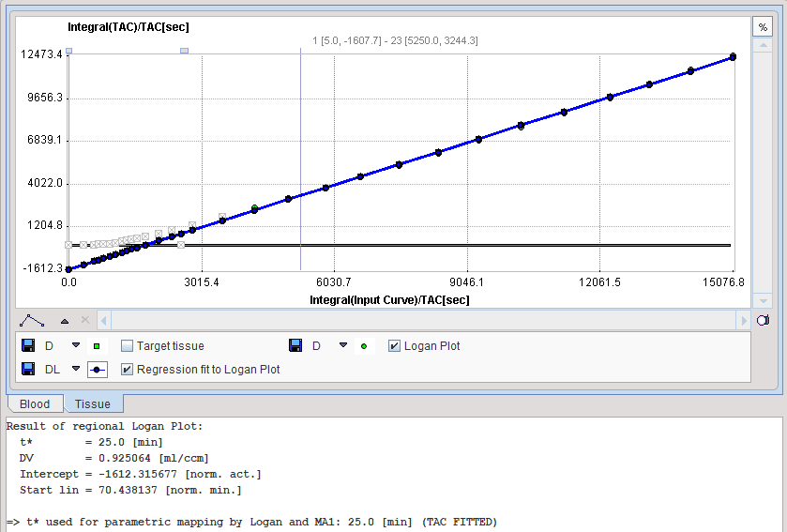Click the green circle style swatch of Logan Plot
787x532 pixels.
pyautogui.click(x=364, y=346)
